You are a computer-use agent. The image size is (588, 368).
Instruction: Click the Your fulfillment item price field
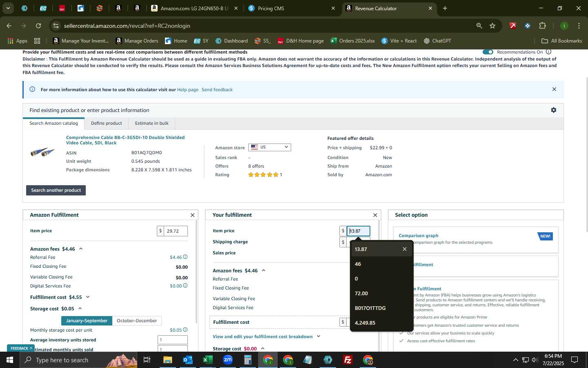(358, 231)
